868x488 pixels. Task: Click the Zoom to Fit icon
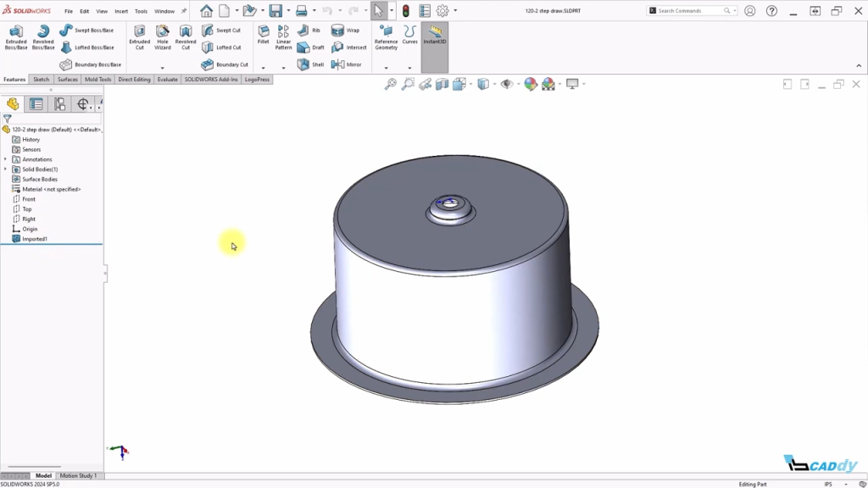point(390,84)
